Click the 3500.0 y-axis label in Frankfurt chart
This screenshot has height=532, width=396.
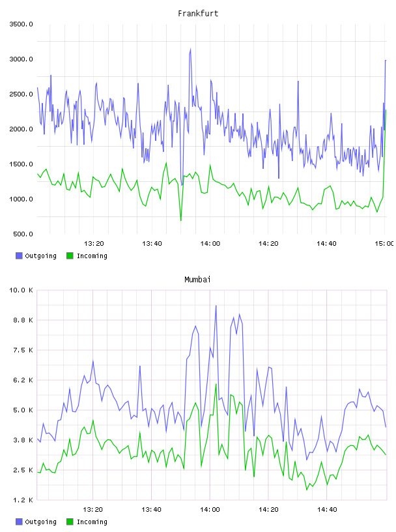[21, 24]
